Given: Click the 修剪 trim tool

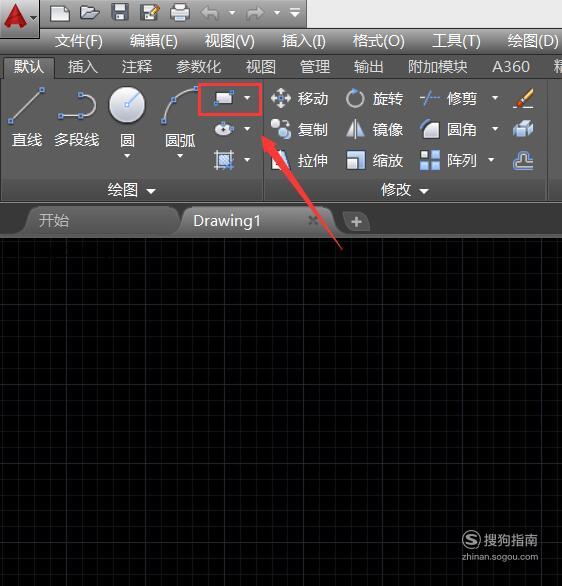Looking at the screenshot, I should click(448, 99).
